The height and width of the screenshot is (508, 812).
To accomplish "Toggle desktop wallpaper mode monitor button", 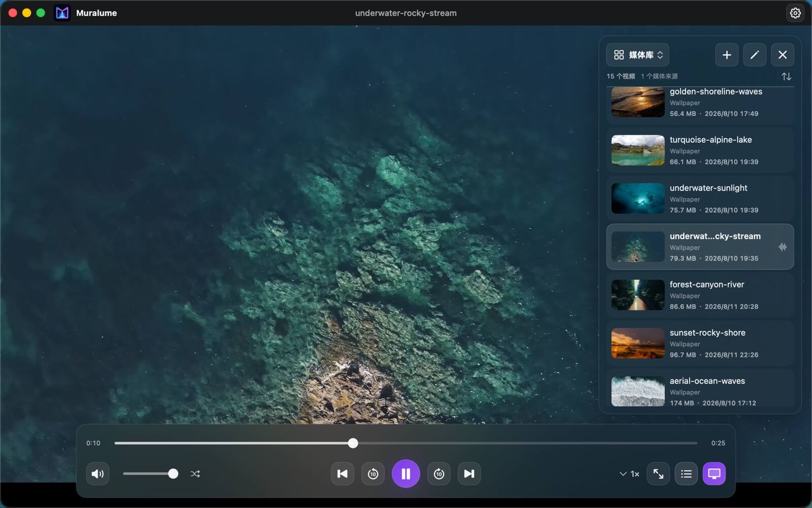I will click(714, 474).
